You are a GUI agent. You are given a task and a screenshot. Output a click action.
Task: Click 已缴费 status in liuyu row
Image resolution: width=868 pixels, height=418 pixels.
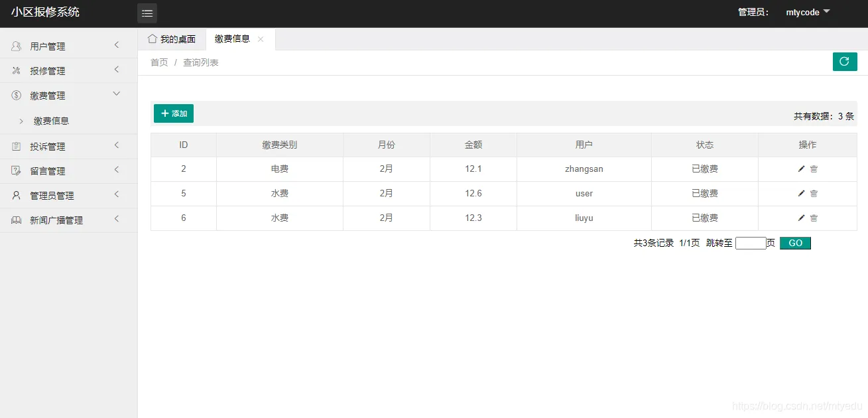tap(705, 218)
